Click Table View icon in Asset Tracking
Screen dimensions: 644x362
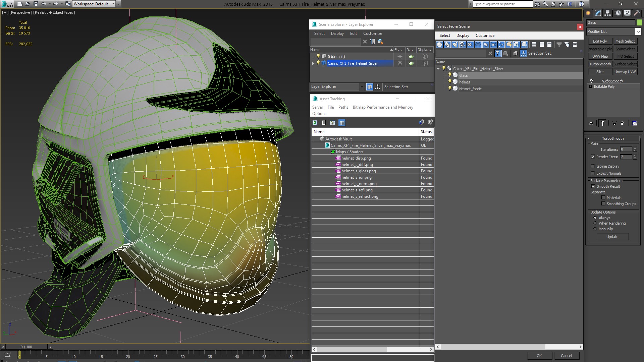coord(342,123)
